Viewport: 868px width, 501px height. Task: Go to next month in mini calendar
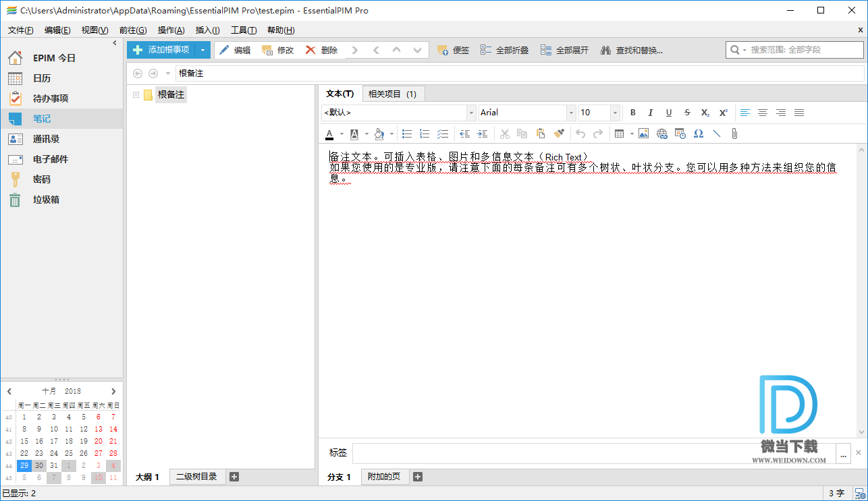coord(113,391)
